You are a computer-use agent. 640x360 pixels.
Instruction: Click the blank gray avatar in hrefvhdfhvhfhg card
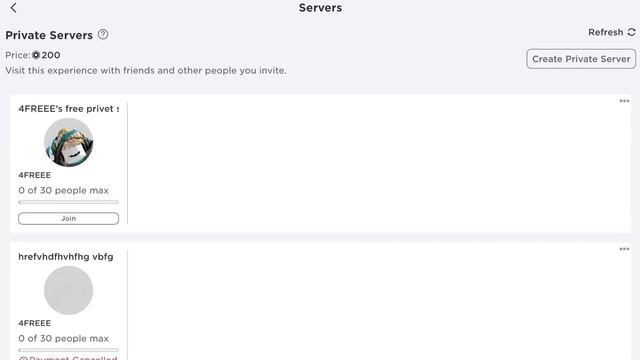[x=69, y=291]
